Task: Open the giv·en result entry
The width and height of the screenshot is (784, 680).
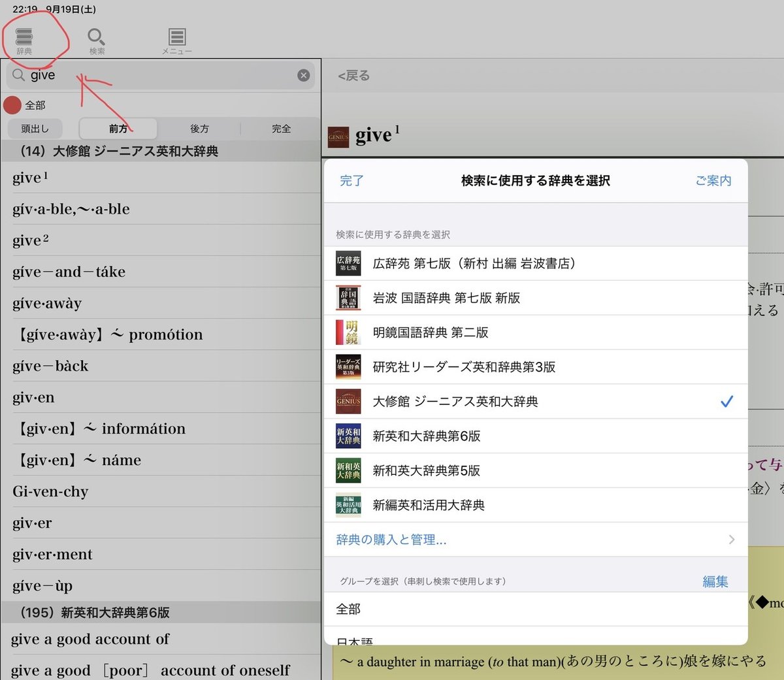Action: [161, 397]
